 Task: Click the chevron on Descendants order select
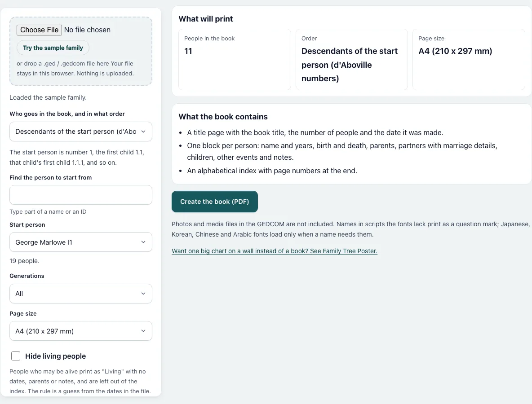click(x=143, y=132)
